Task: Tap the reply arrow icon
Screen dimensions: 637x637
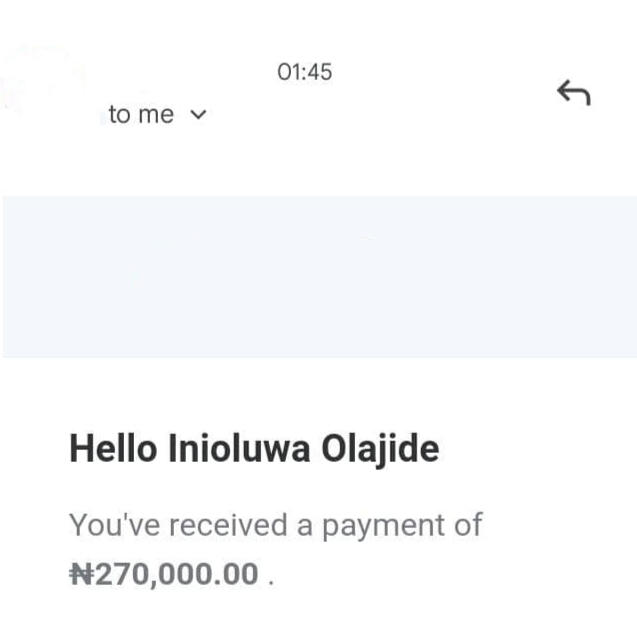Action: [x=574, y=94]
